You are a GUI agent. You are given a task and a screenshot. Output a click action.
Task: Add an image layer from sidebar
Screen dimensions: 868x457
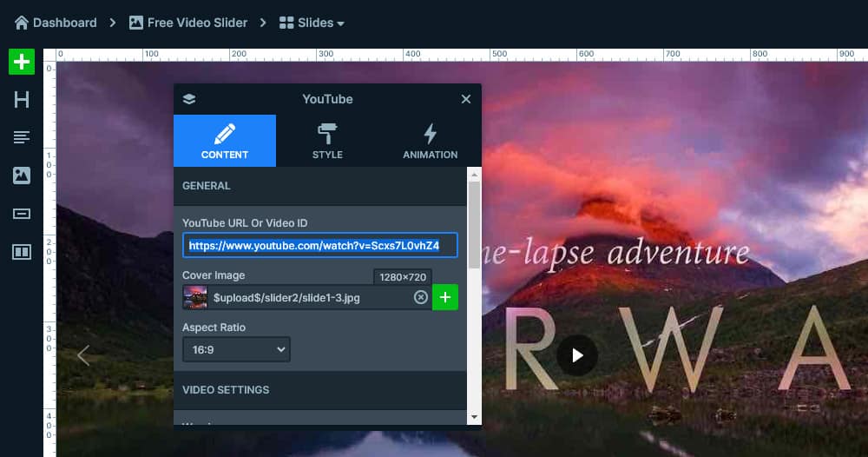pos(22,176)
